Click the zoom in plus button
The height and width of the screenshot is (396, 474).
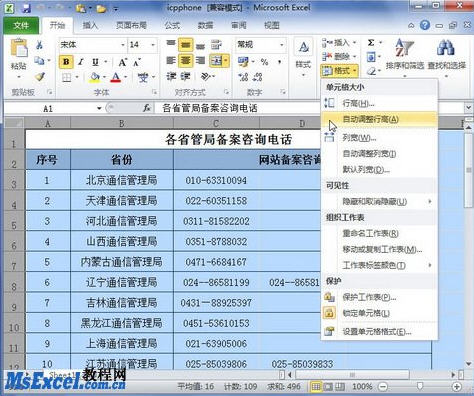(456, 387)
